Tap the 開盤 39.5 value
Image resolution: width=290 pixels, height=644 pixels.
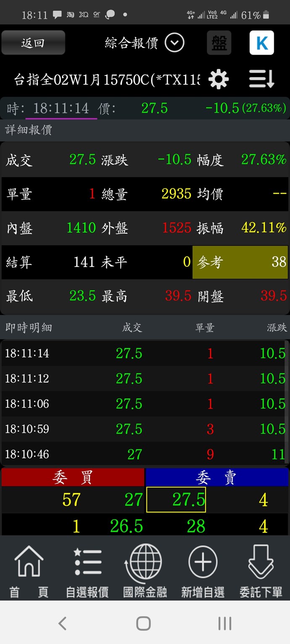(x=274, y=296)
